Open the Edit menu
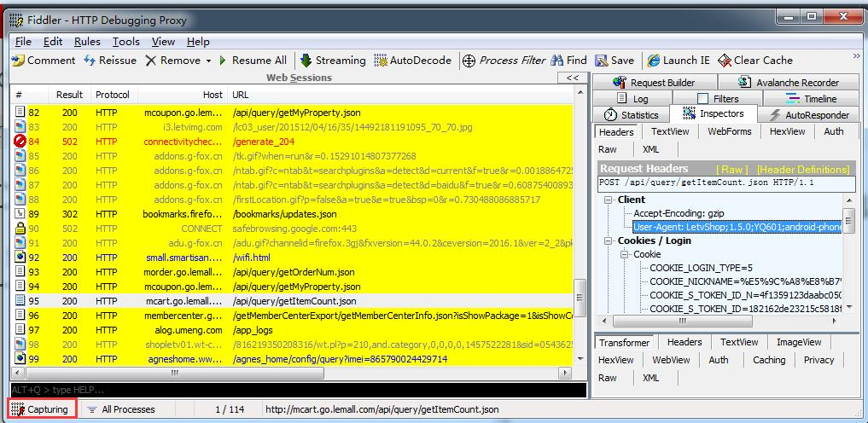 click(x=53, y=42)
